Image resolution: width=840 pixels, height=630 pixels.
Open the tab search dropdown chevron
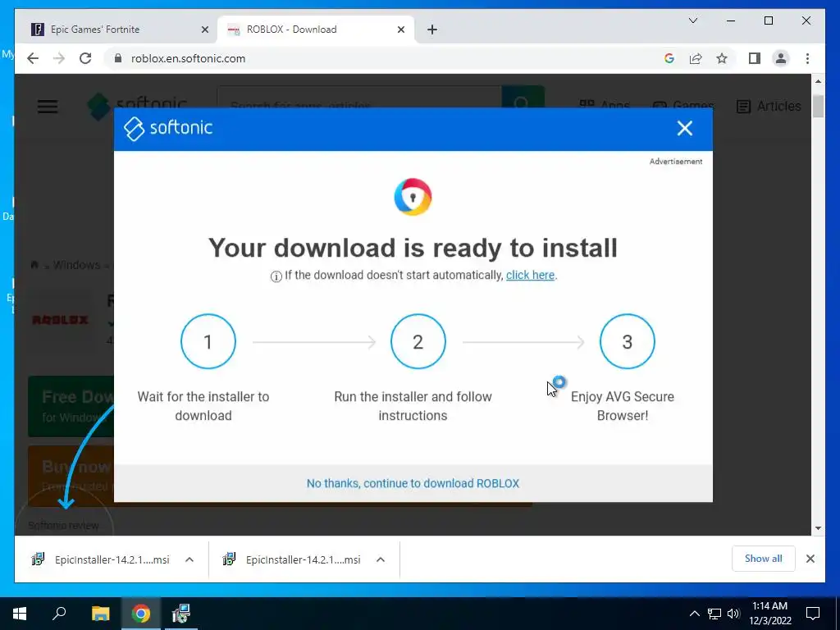pos(693,21)
